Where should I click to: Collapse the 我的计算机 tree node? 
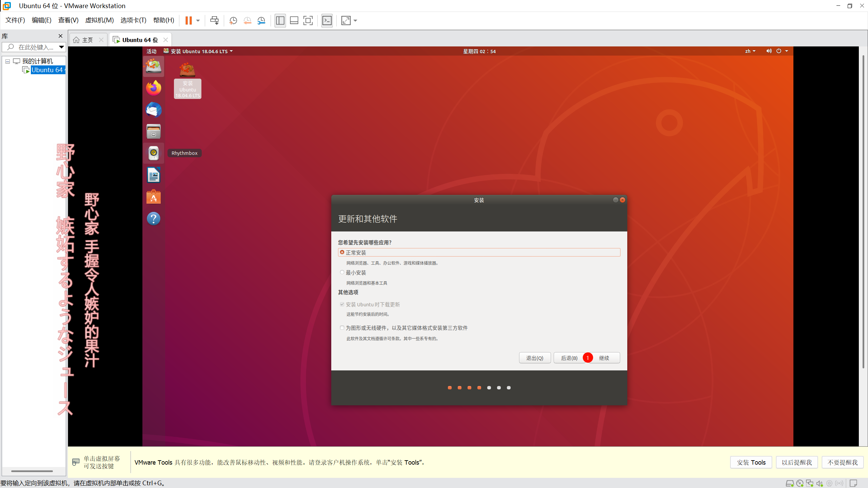click(x=7, y=61)
